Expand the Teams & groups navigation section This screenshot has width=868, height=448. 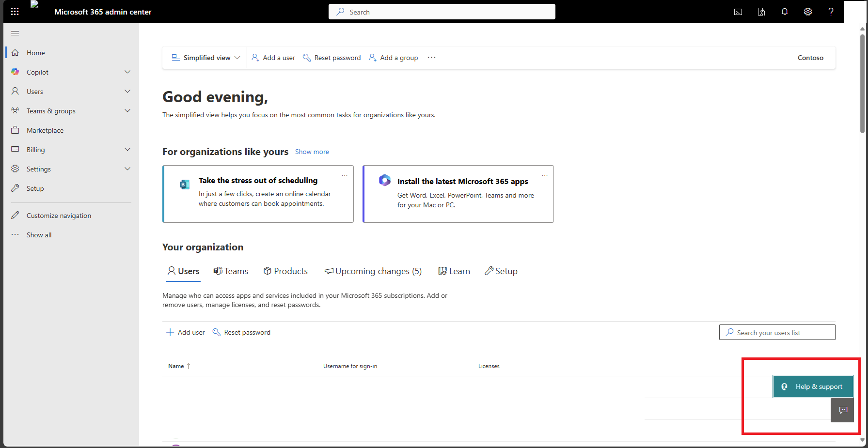127,111
